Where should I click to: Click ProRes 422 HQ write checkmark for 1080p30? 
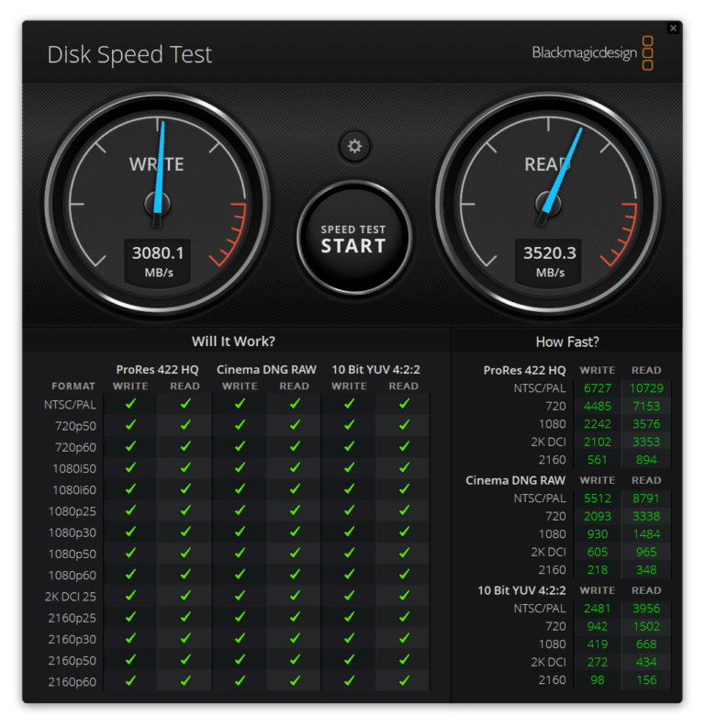[131, 532]
